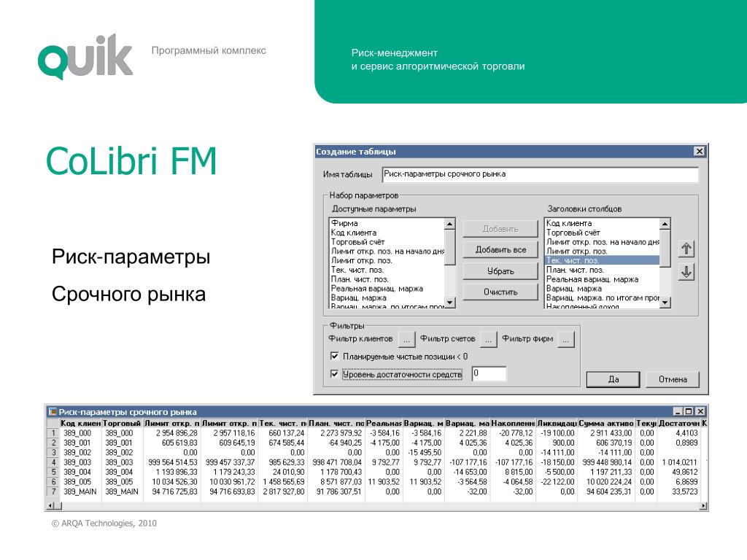This screenshot has width=747, height=560.
Task: Minimize the Риск-параметры срочного рынка window
Action: point(678,411)
